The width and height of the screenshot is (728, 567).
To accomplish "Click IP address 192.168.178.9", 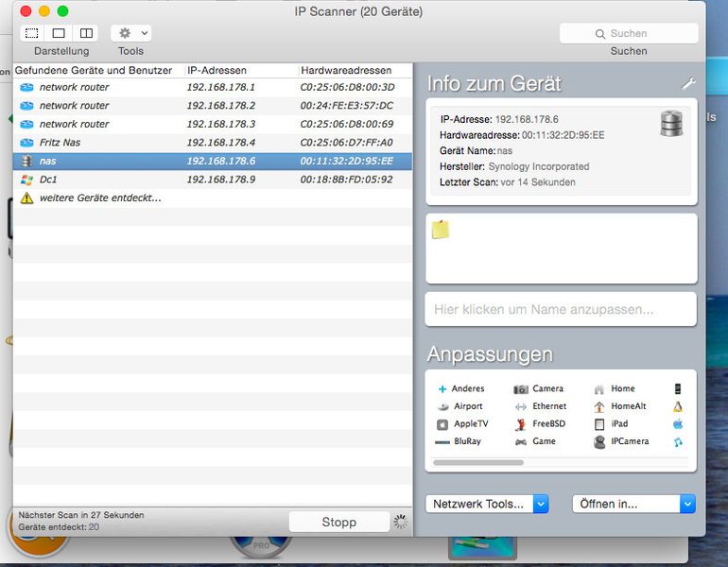I will click(221, 180).
